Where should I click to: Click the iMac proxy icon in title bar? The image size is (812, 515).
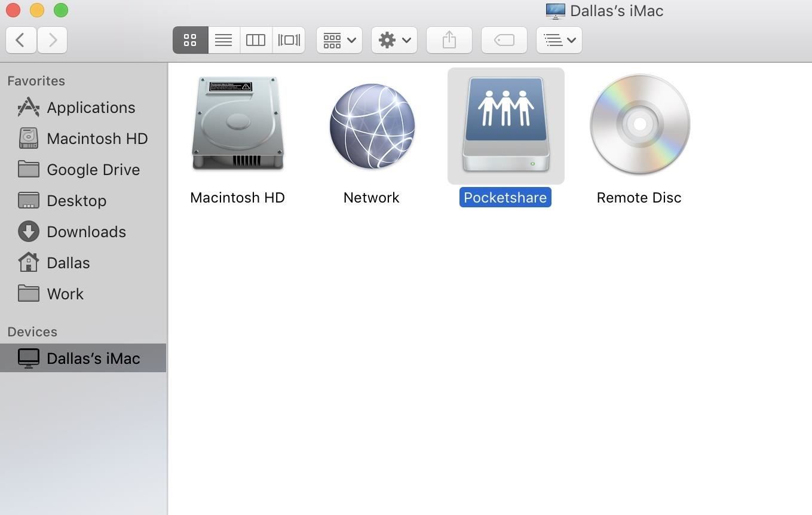pos(555,11)
